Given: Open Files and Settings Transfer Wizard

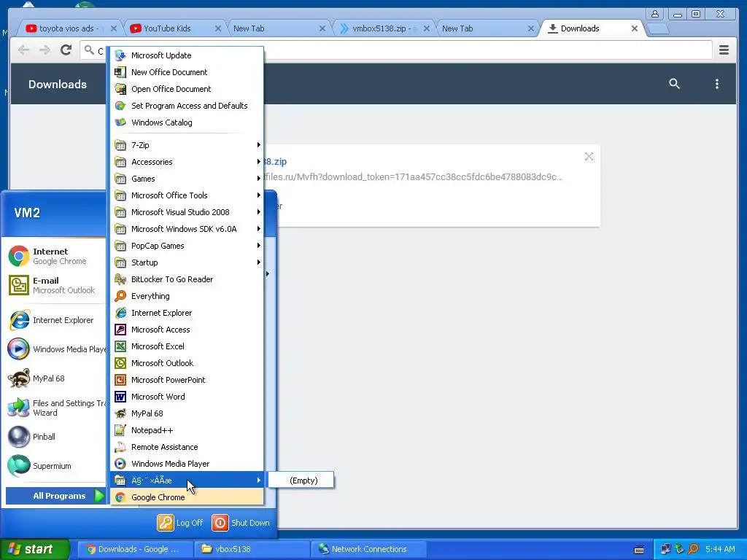Looking at the screenshot, I should [x=56, y=408].
